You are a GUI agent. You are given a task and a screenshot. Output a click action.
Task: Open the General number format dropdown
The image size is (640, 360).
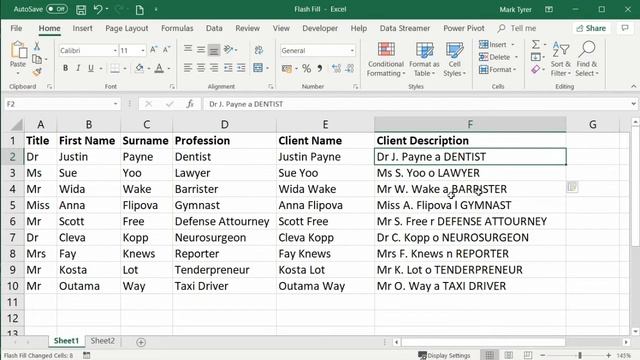pos(352,51)
